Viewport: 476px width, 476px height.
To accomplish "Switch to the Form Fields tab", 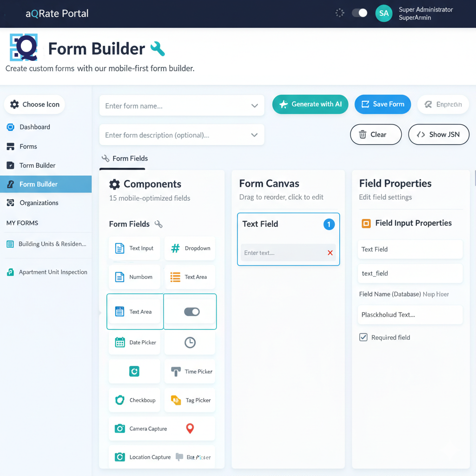I will (x=125, y=159).
